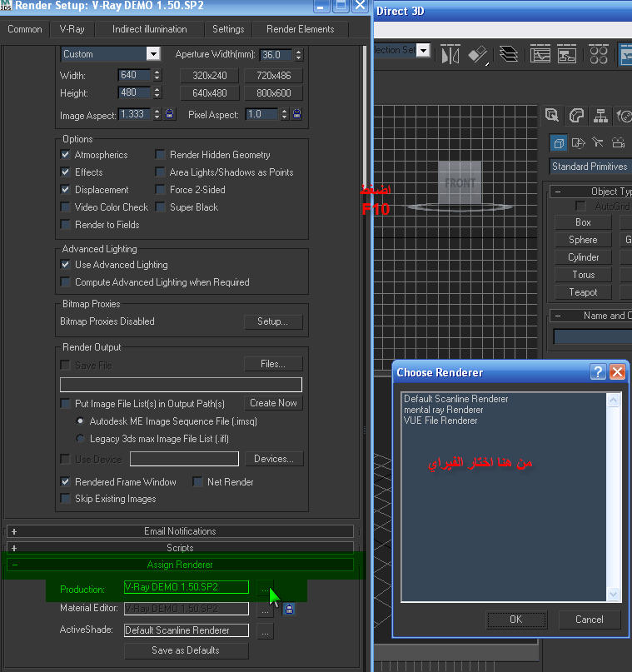632x672 pixels.
Task: Open the Custom output size dropdown
Action: pos(153,54)
